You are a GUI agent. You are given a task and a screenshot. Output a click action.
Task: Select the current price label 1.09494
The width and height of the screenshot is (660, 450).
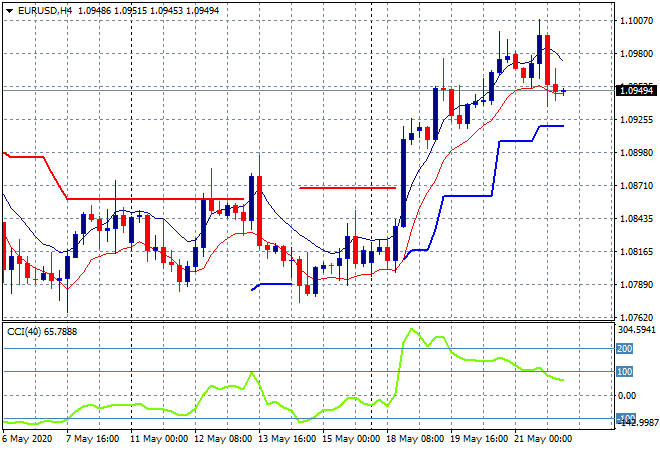point(636,91)
